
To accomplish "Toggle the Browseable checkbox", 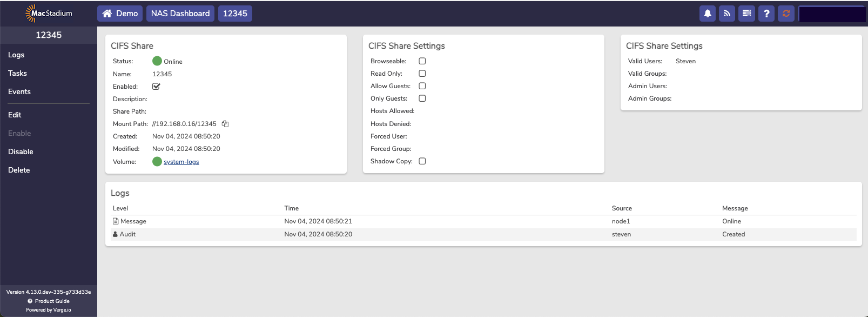I will pos(422,61).
